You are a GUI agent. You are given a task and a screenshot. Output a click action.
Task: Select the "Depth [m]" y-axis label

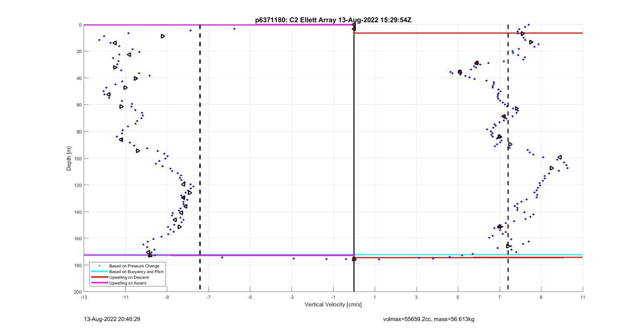69,158
